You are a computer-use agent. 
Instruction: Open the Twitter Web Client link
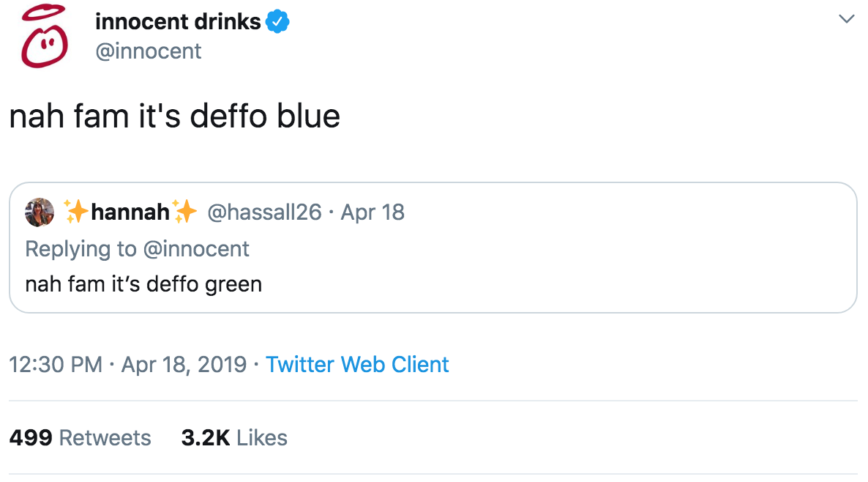point(357,365)
